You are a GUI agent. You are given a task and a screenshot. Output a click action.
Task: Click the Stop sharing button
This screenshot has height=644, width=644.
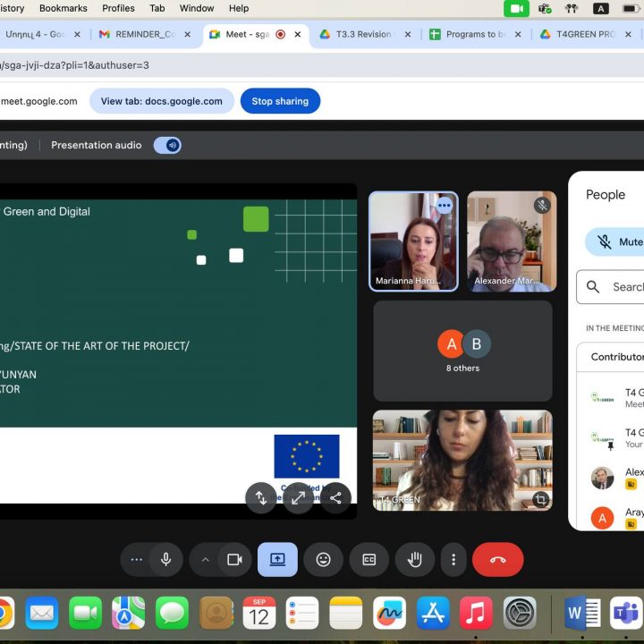coord(280,101)
